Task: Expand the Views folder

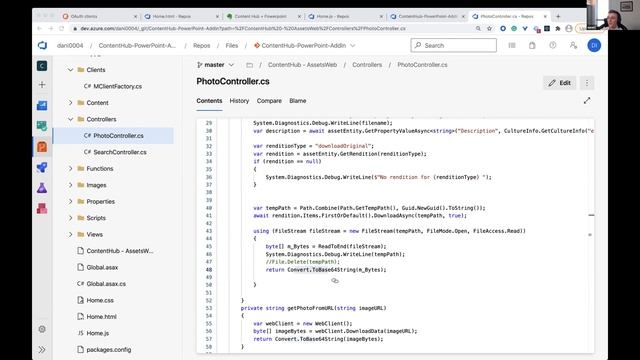Action: click(x=70, y=234)
